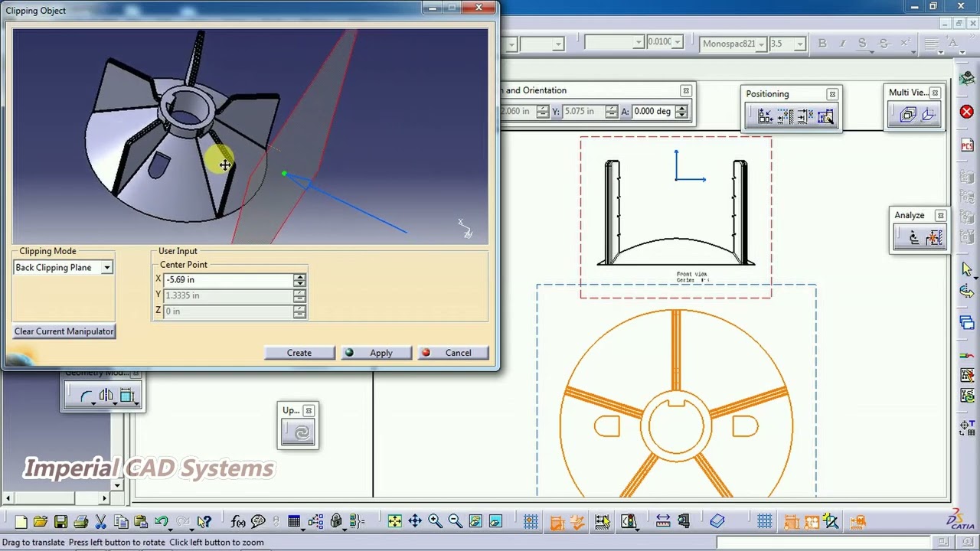
Task: Click the person icon in Analyze toolbar
Action: pos(913,238)
